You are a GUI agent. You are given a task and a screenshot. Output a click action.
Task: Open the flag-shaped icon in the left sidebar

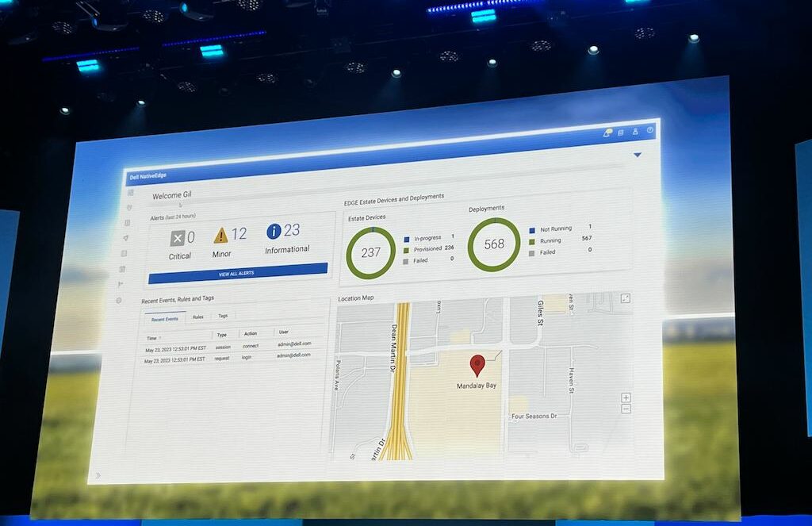[121, 285]
